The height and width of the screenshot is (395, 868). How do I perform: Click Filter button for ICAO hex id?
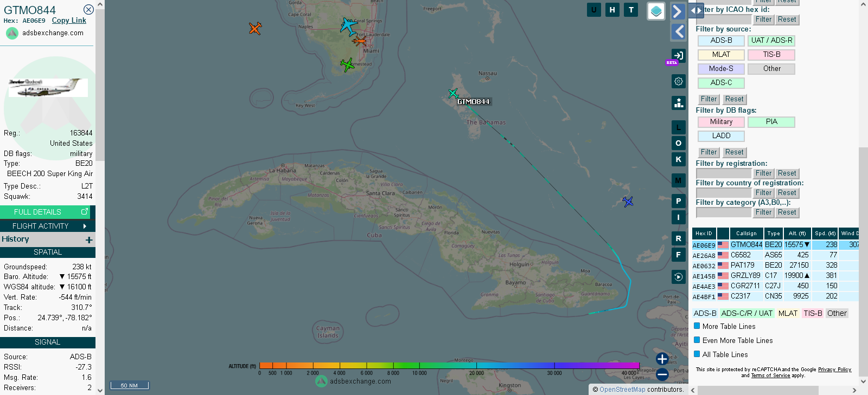click(763, 20)
